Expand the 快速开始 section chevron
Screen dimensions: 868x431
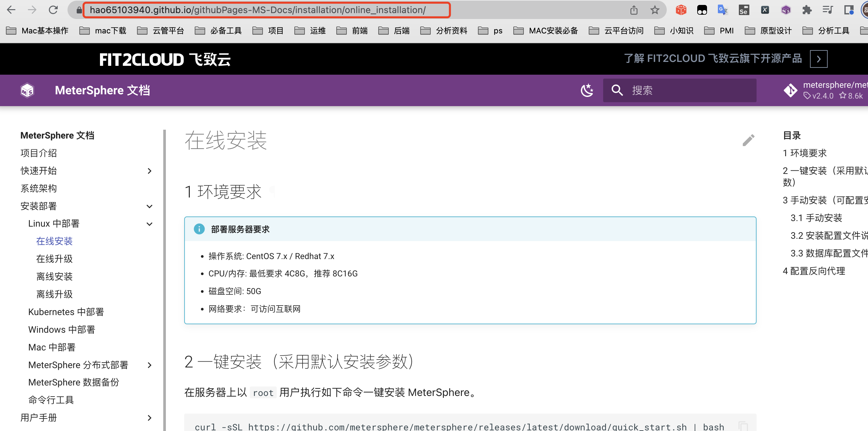coord(149,171)
